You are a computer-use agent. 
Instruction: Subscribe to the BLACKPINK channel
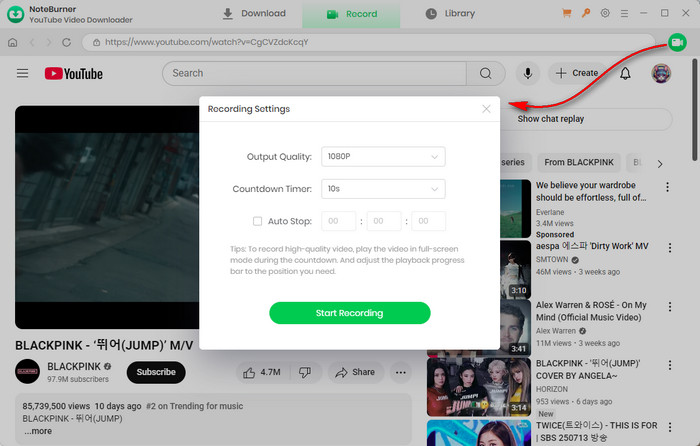[x=155, y=372]
